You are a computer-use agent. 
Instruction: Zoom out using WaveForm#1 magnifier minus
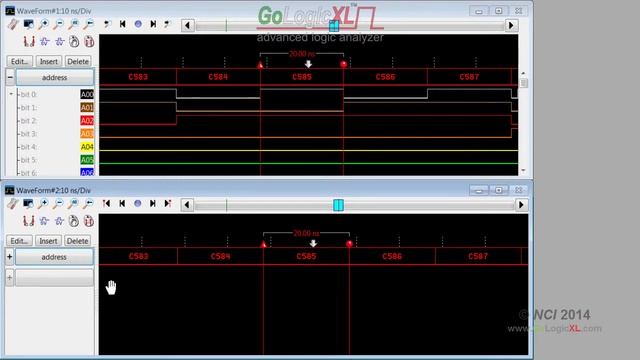pos(58,24)
